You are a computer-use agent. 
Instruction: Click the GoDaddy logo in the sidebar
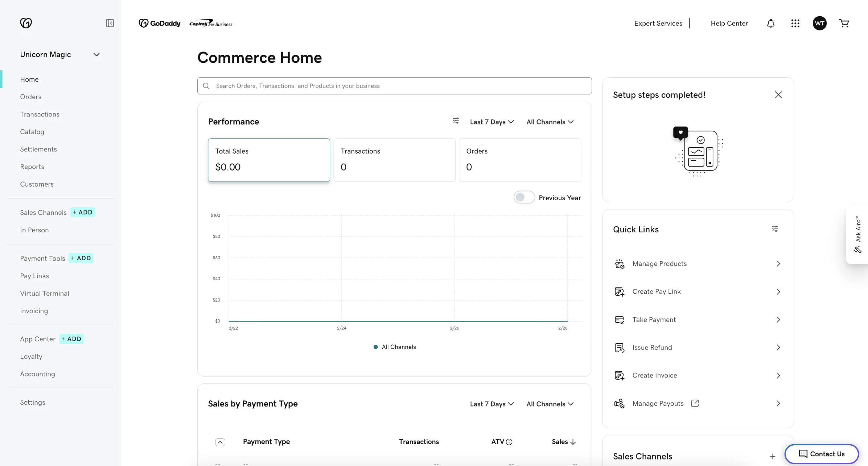[x=26, y=23]
